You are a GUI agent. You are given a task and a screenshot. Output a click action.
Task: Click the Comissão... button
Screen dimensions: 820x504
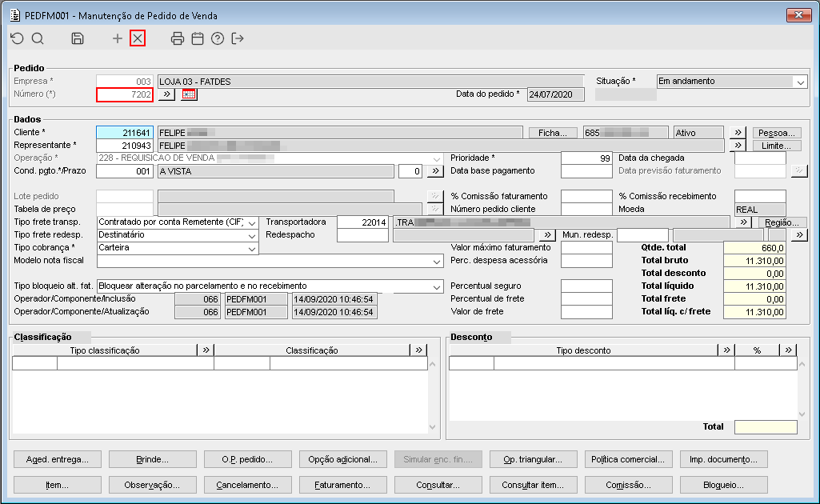coord(629,485)
